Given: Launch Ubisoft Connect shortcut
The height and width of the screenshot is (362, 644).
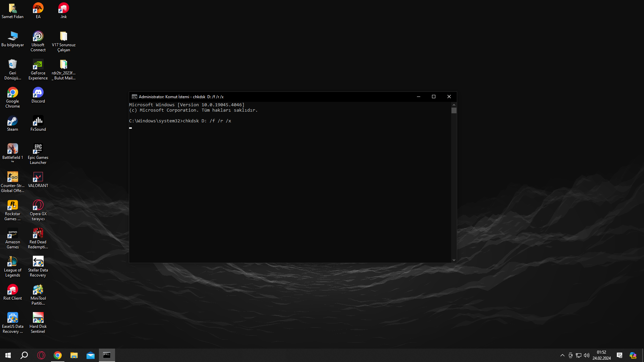Looking at the screenshot, I should 38,41.
